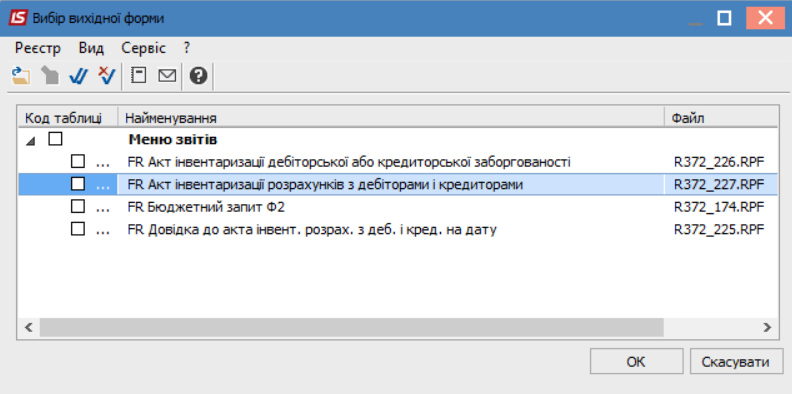Click the horizontal scrollbar right arrow
Image resolution: width=792 pixels, height=394 pixels.
point(768,327)
